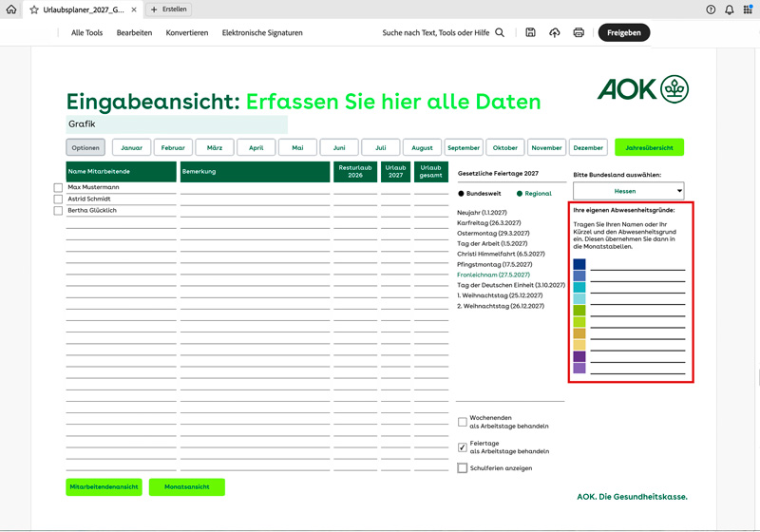Viewport: 760px width, 532px height.
Task: Open the help question mark icon
Action: click(711, 9)
